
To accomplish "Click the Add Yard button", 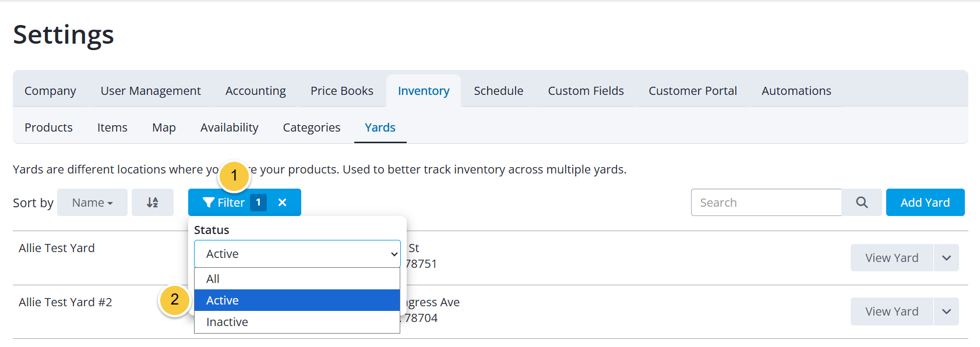I will tap(925, 203).
